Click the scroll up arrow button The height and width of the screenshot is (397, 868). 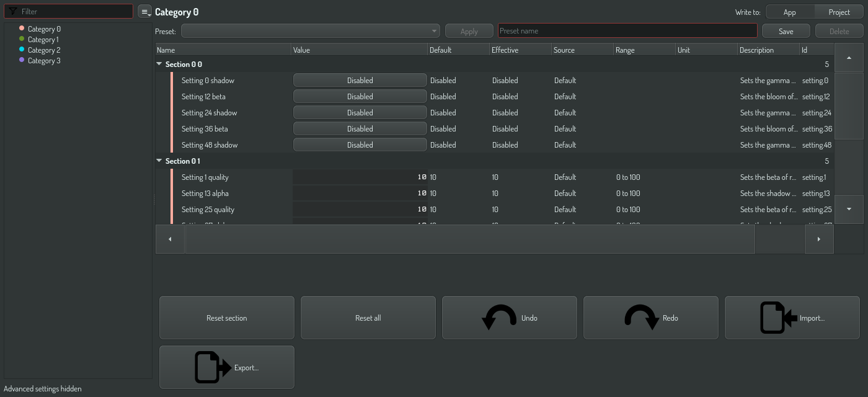[849, 58]
